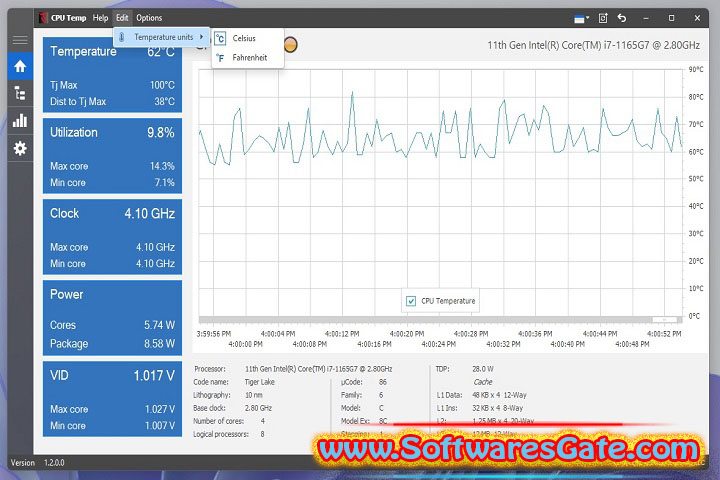The width and height of the screenshot is (720, 480).
Task: Click the Code name Tiger Lake value
Action: [259, 382]
